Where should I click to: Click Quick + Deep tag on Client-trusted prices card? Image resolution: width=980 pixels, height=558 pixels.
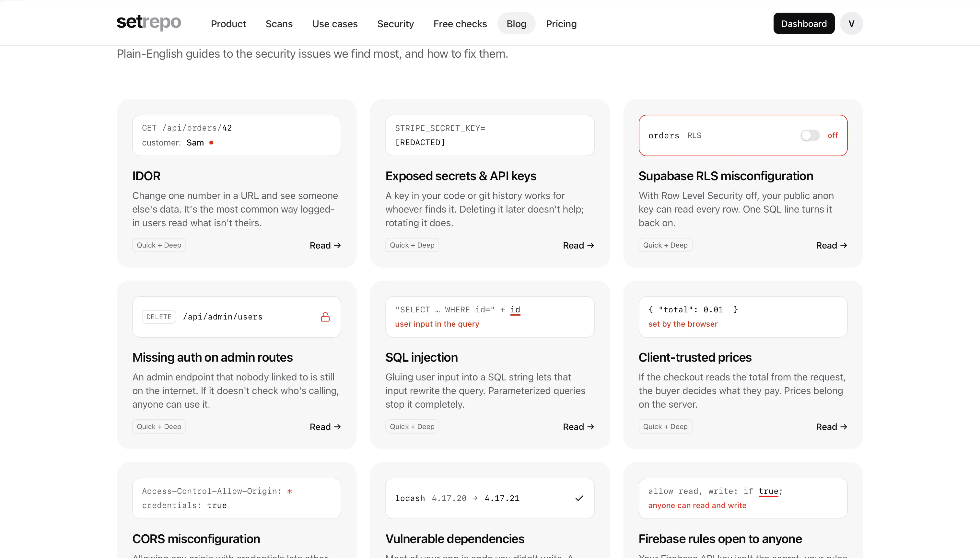coord(665,426)
